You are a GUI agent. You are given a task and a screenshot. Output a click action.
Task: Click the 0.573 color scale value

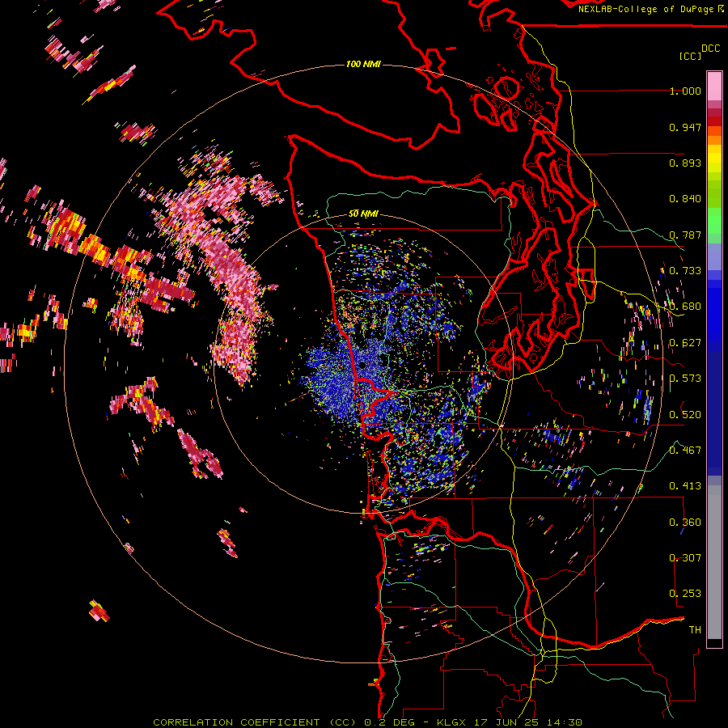click(685, 379)
